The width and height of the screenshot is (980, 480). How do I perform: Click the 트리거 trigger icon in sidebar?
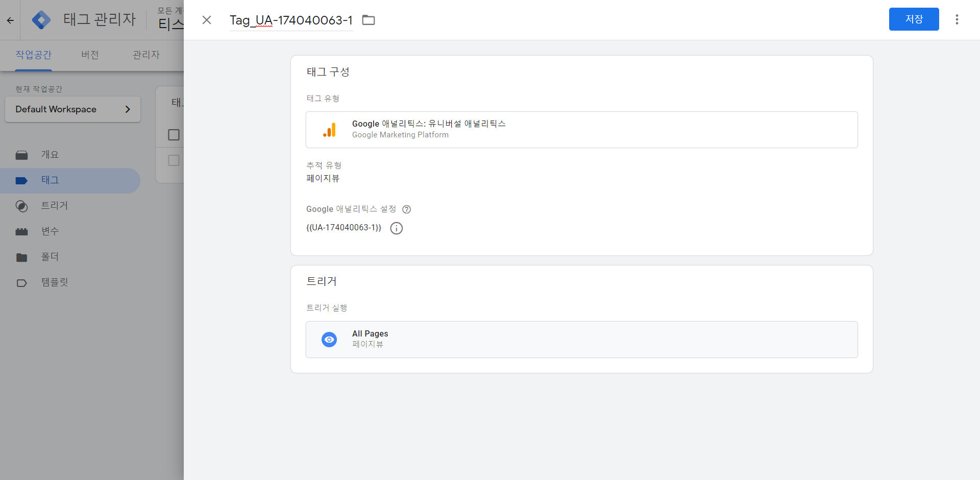pos(21,206)
